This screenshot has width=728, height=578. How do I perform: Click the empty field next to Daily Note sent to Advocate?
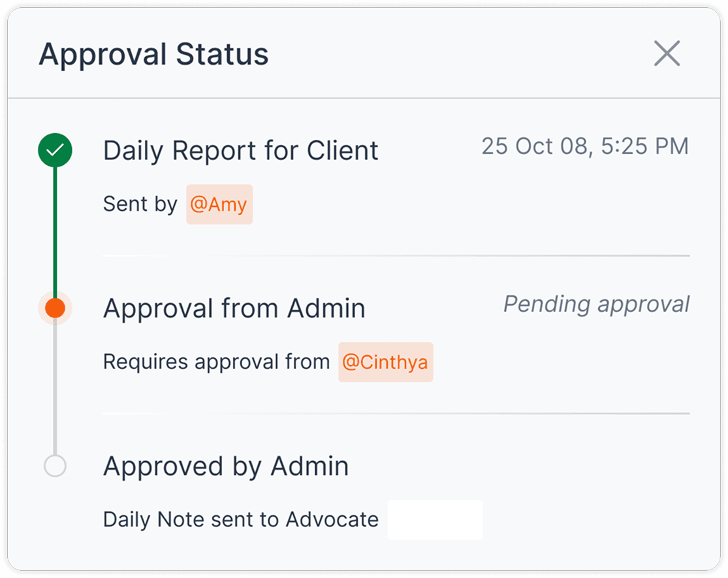[435, 520]
